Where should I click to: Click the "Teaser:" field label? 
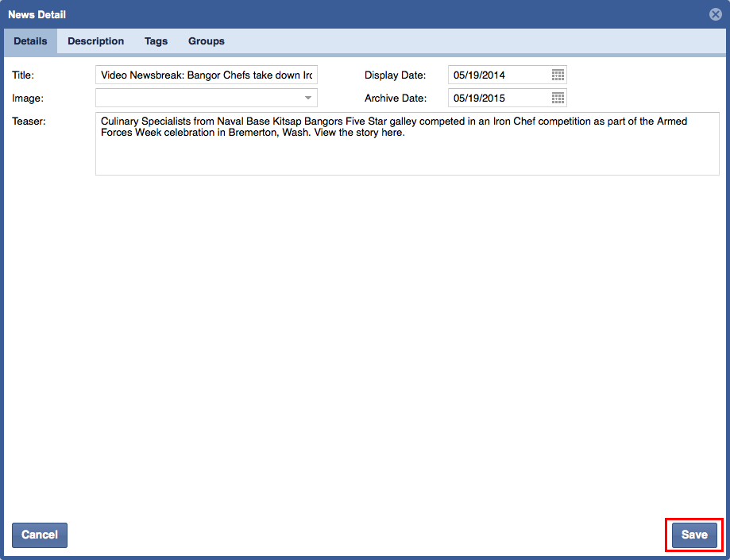[x=29, y=121]
